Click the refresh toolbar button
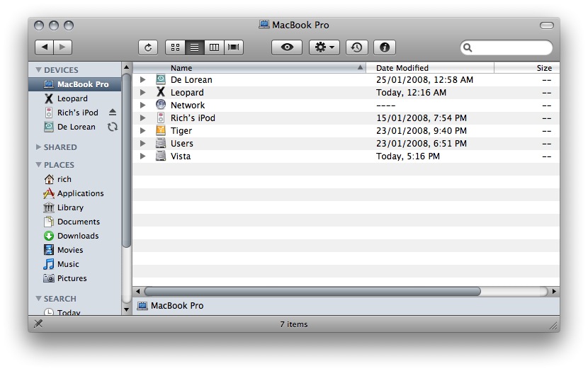 point(148,47)
